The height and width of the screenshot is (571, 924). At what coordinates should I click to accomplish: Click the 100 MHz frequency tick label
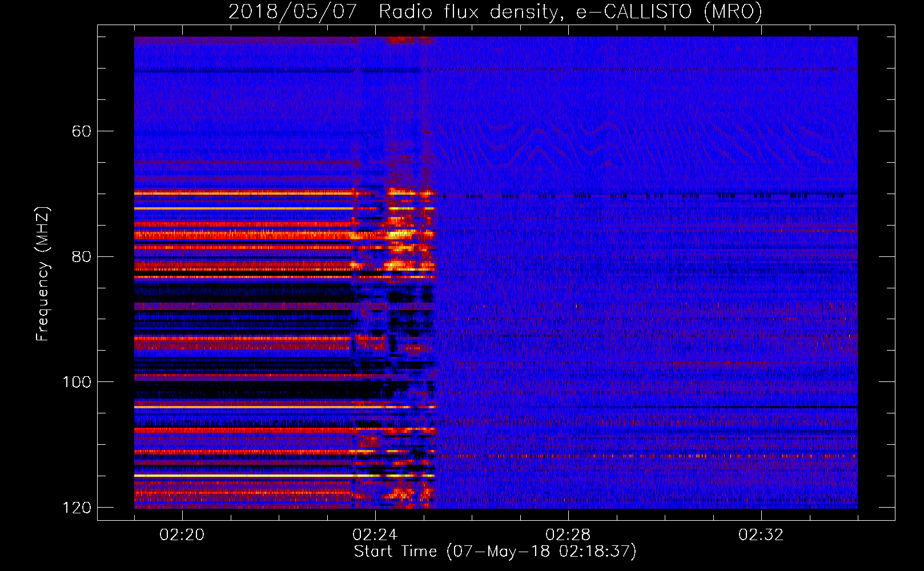[77, 382]
